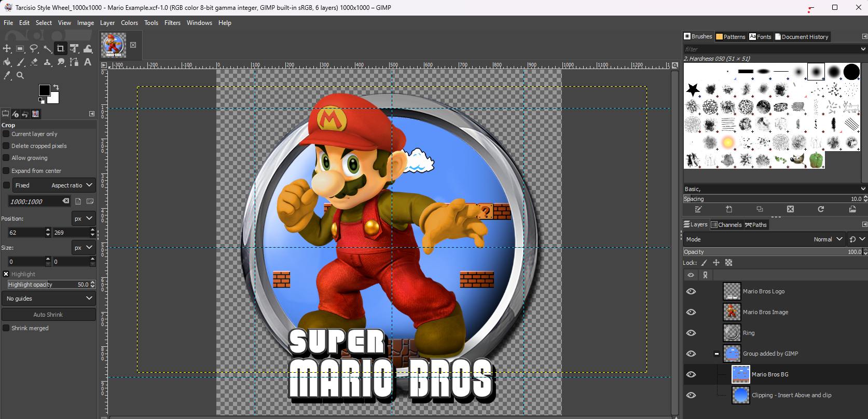Enable Delete cropped pixels option

pyautogui.click(x=6, y=146)
